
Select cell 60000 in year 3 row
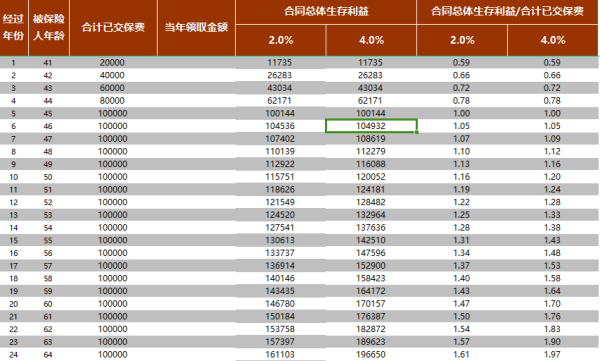(x=112, y=88)
